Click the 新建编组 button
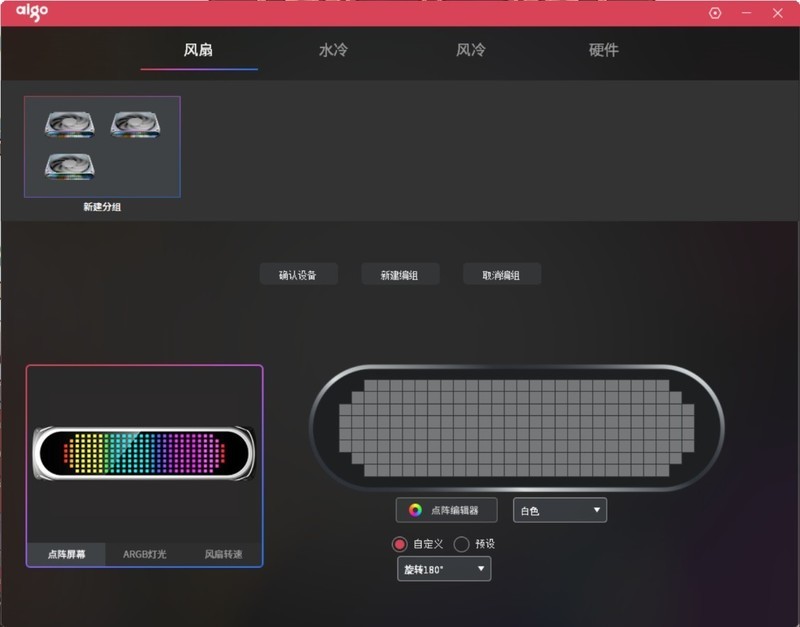The height and width of the screenshot is (627, 800). point(399,273)
